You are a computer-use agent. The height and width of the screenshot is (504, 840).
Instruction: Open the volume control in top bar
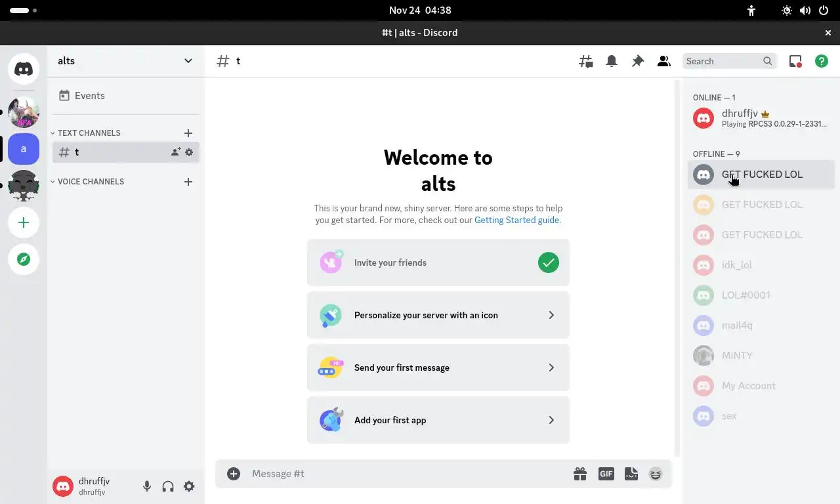tap(805, 10)
